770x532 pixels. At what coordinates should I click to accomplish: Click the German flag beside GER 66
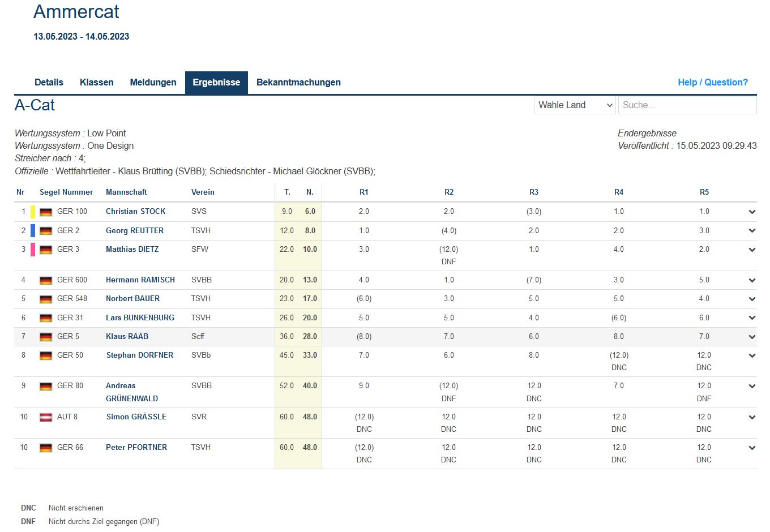tap(46, 448)
